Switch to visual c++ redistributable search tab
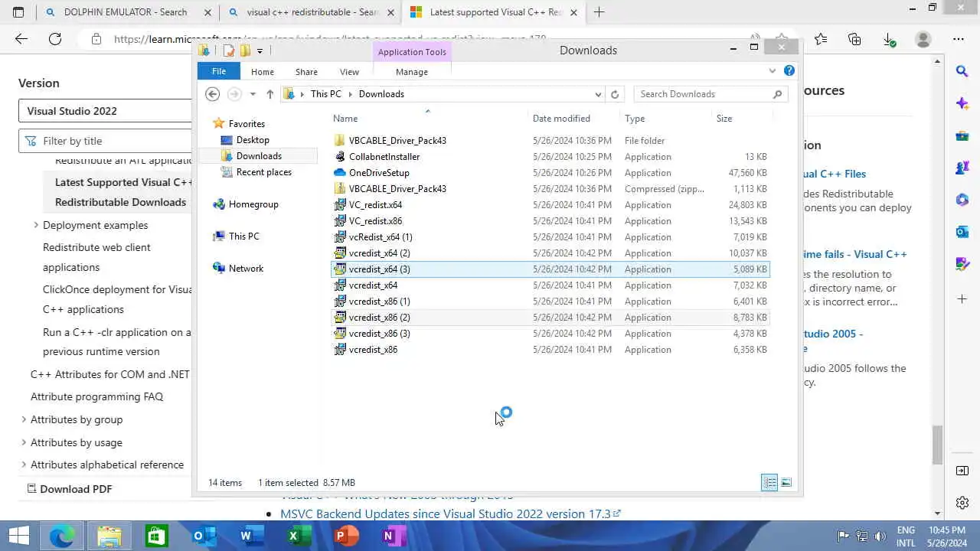Screen dimensions: 980x551 312,12
